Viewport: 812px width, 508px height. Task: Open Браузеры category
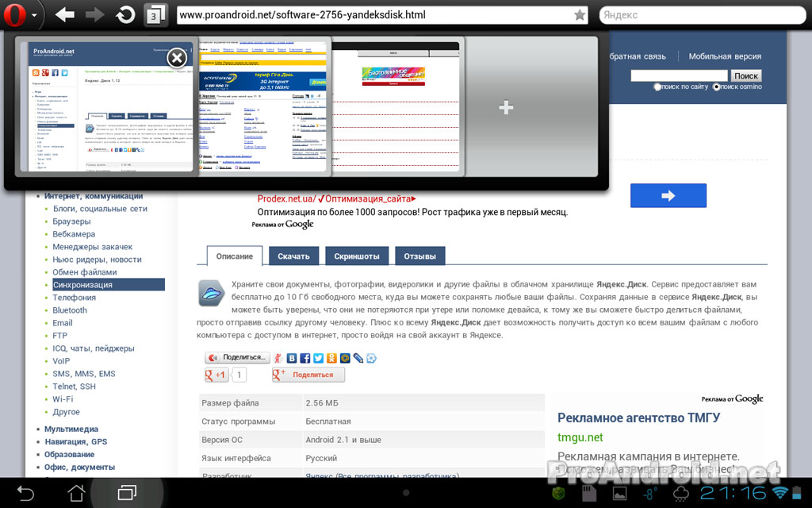71,221
